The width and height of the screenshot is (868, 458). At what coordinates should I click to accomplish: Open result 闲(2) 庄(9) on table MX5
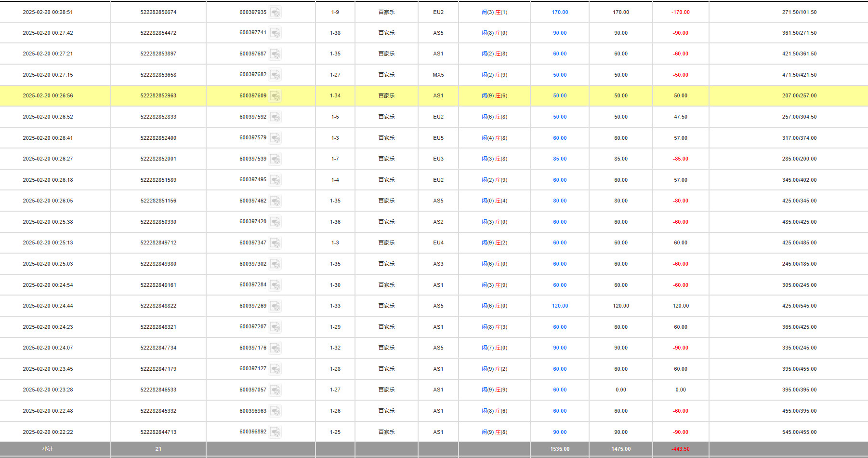point(494,75)
